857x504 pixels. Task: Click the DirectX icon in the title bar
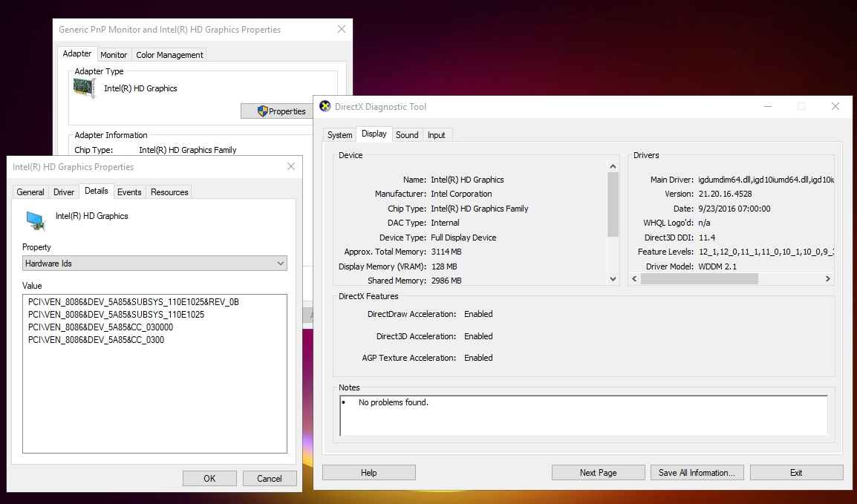click(324, 106)
